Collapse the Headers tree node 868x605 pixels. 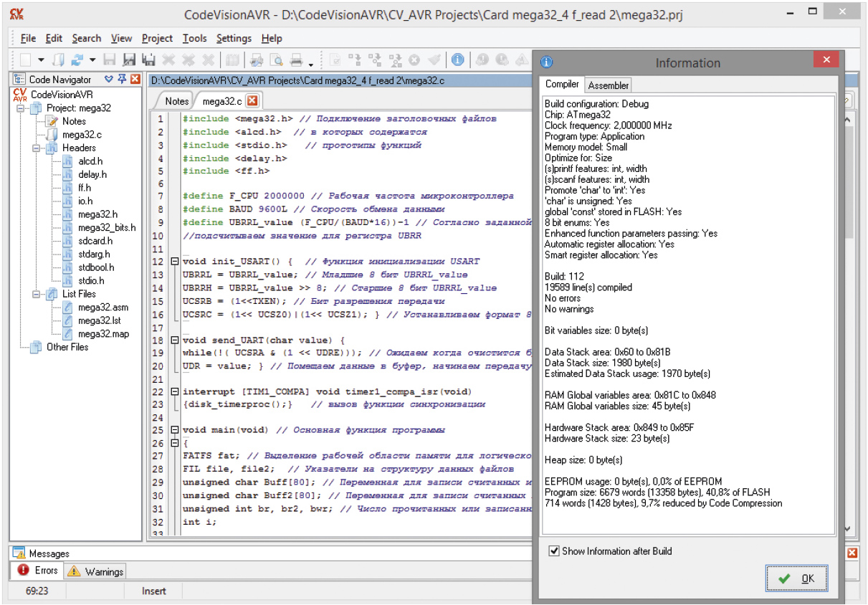click(x=35, y=148)
